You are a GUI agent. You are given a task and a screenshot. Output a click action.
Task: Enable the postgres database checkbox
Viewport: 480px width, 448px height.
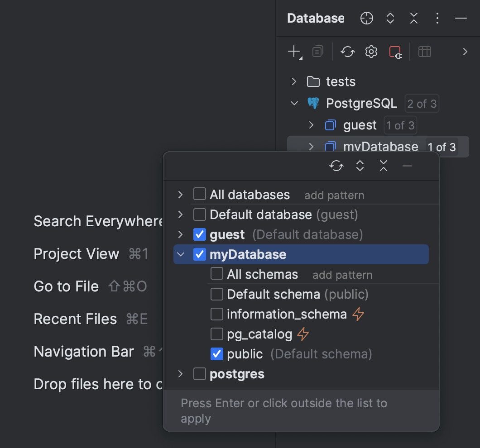[x=199, y=374]
